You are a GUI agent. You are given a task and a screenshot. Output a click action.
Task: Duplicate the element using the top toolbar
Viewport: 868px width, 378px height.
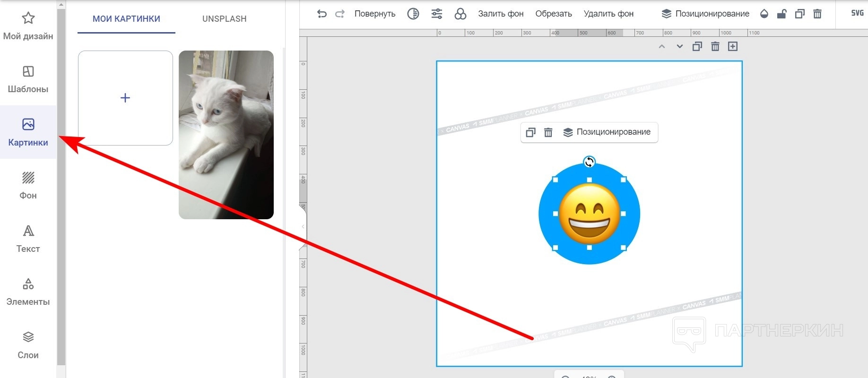pos(799,14)
